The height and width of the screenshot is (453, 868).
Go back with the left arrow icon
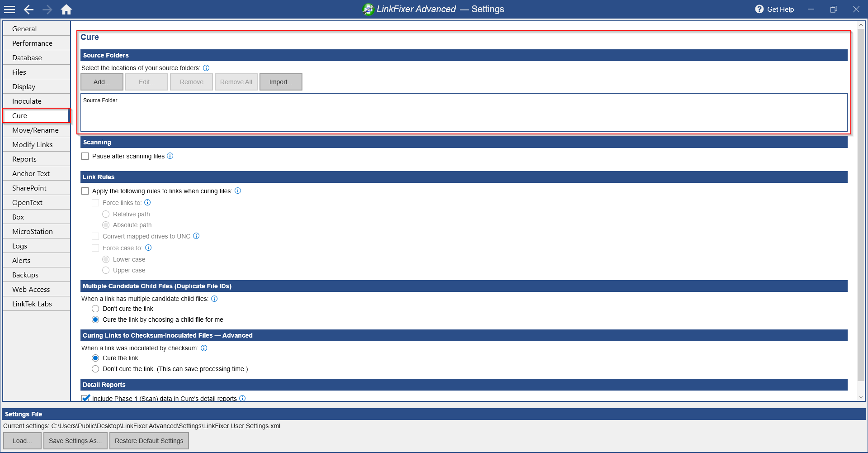28,10
